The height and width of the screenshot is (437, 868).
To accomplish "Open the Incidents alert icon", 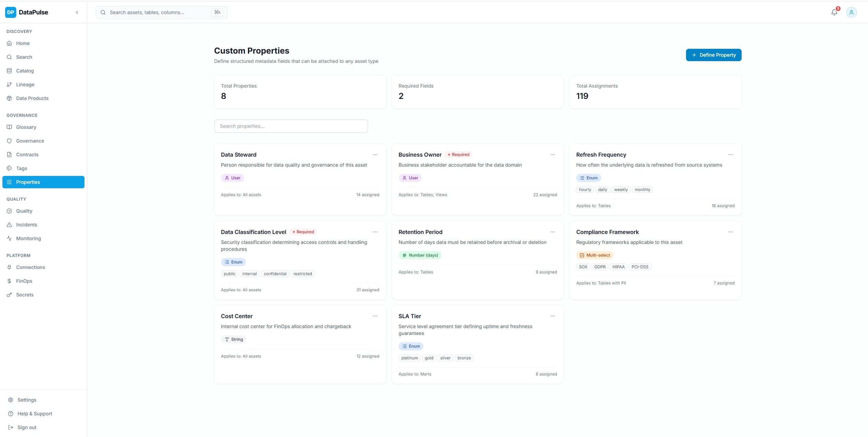I will pyautogui.click(x=10, y=224).
